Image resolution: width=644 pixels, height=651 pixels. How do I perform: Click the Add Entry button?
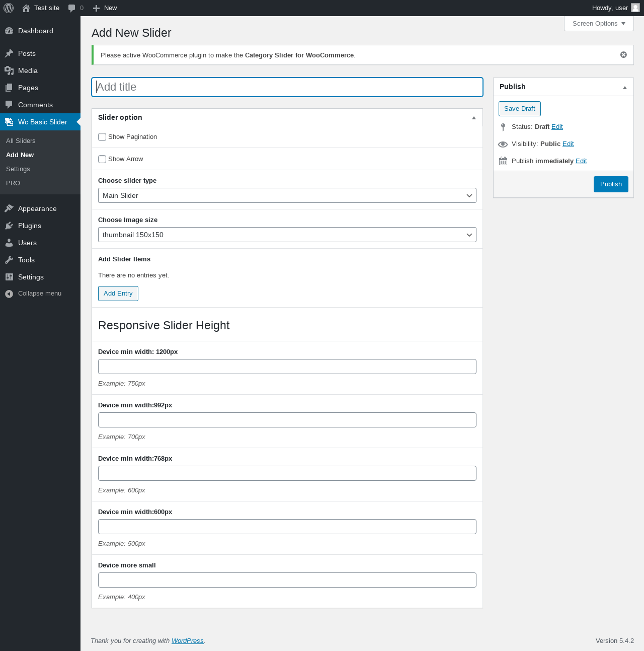point(118,294)
